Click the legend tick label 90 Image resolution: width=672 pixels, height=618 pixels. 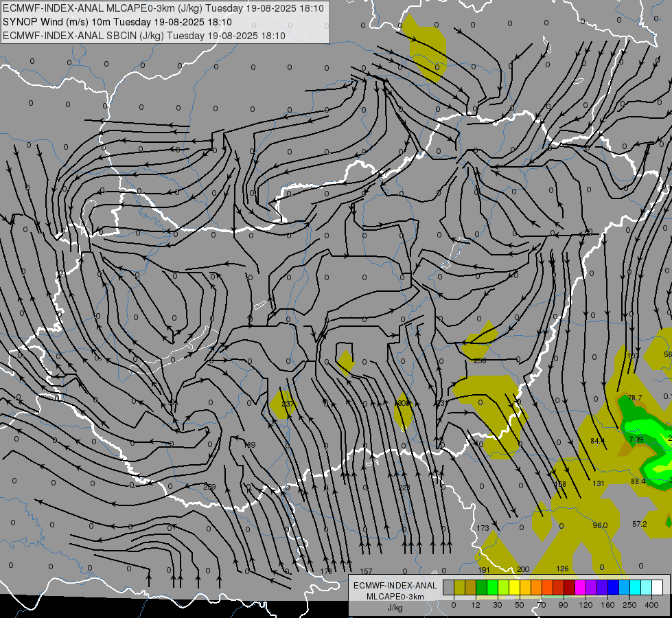coord(563,605)
